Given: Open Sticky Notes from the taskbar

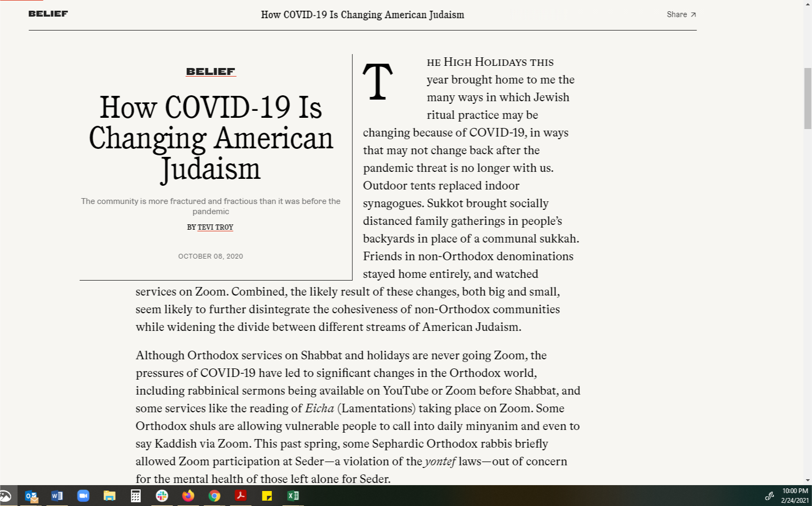Looking at the screenshot, I should (x=267, y=496).
